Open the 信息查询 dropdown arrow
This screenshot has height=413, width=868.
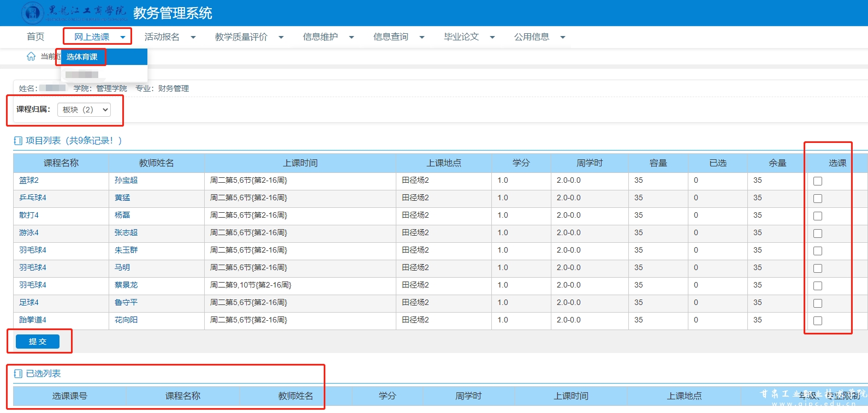pyautogui.click(x=422, y=37)
